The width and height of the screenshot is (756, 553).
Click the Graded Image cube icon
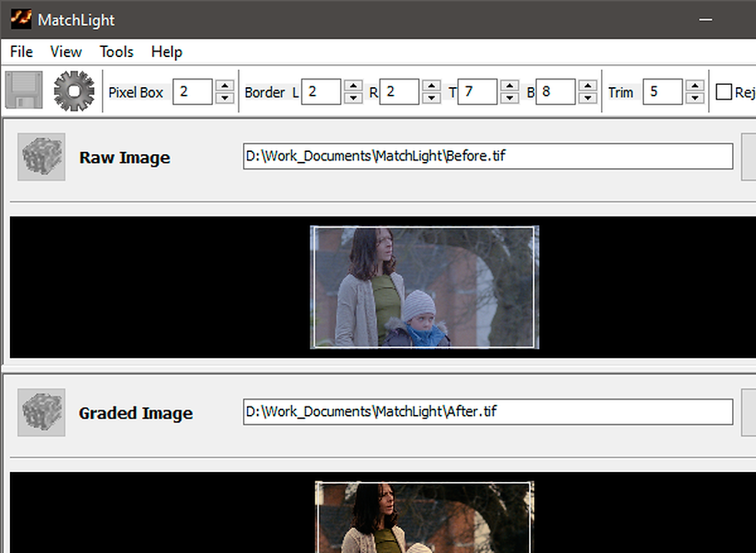point(42,412)
